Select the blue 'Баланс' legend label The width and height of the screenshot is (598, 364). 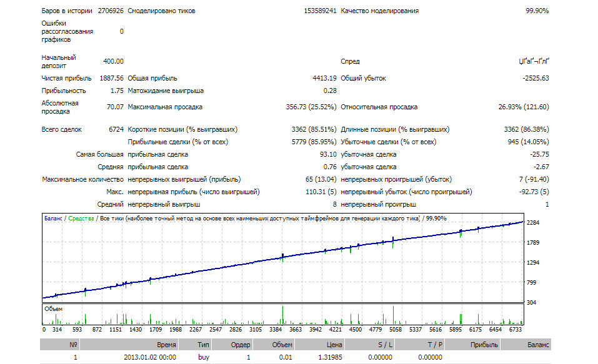pyautogui.click(x=53, y=219)
